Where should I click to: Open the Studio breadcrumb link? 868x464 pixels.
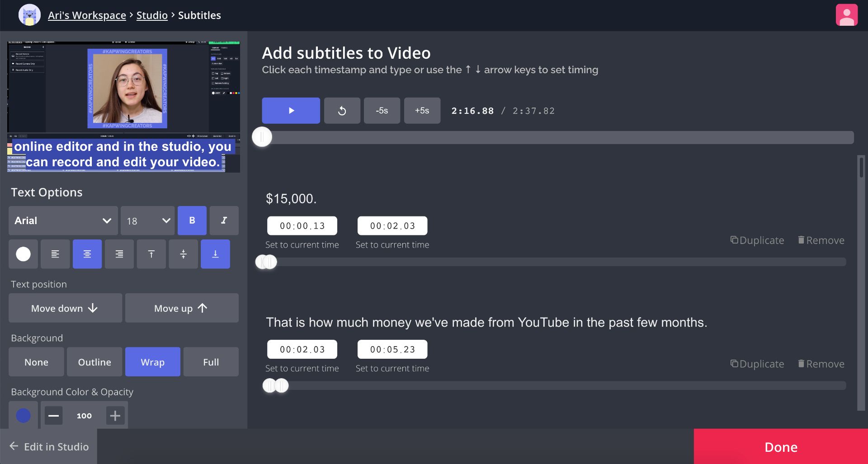pyautogui.click(x=152, y=15)
